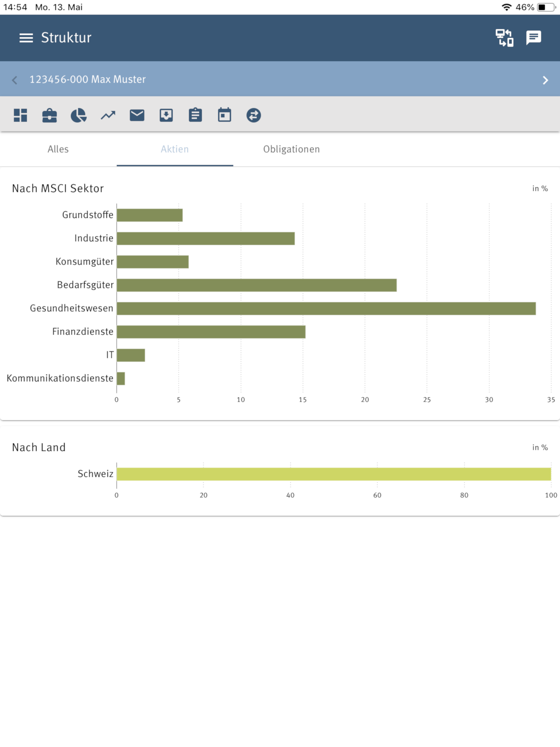Switch to the Aktien tab
The image size is (560, 747).
tap(175, 149)
